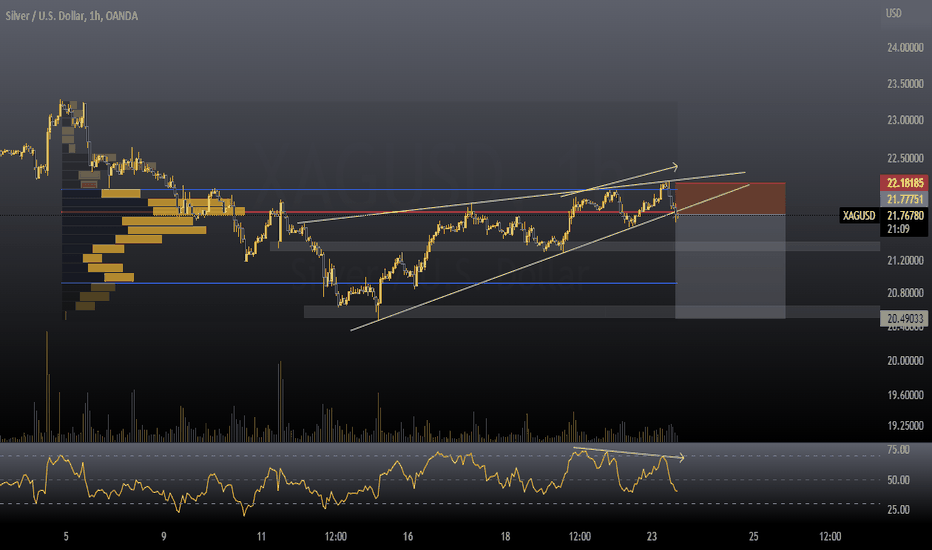Viewport: 932px width, 550px height.
Task: Click the 23.00000 price axis label
Action: pos(905,120)
